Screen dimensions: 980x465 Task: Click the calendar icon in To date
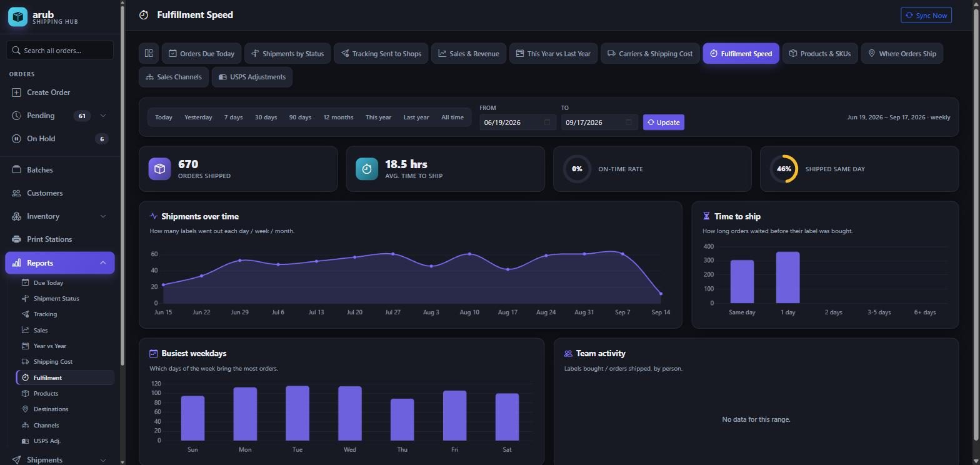[629, 122]
